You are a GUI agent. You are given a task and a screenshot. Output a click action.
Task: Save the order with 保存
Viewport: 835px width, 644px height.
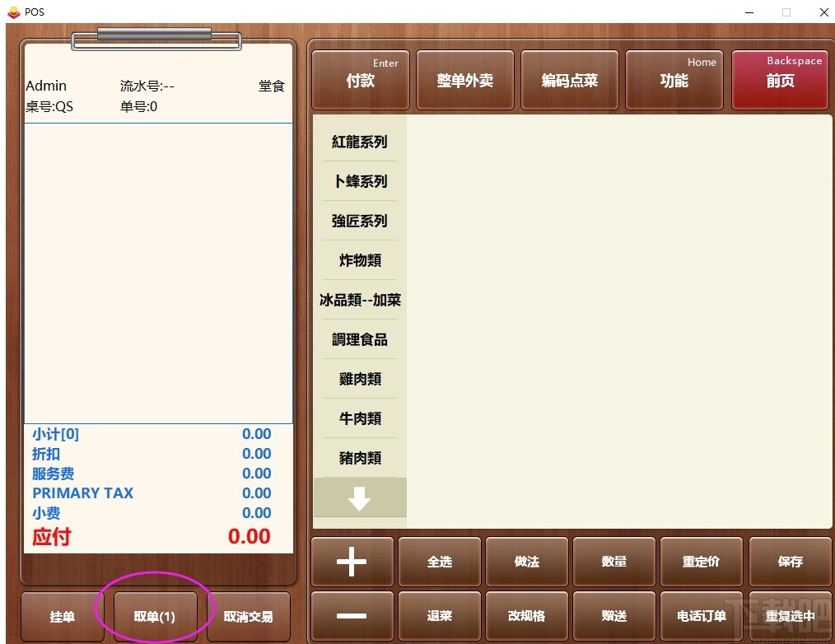789,562
